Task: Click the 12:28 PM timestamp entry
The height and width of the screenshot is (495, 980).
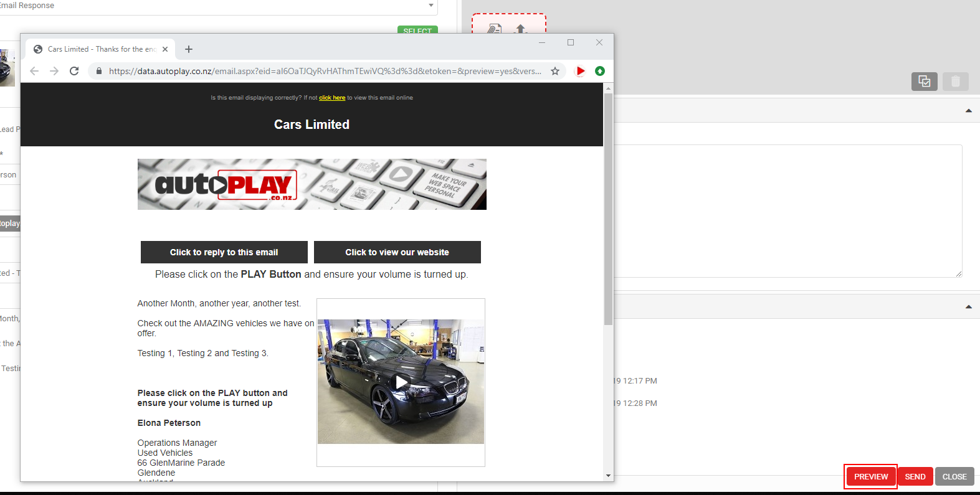Action: click(x=636, y=403)
